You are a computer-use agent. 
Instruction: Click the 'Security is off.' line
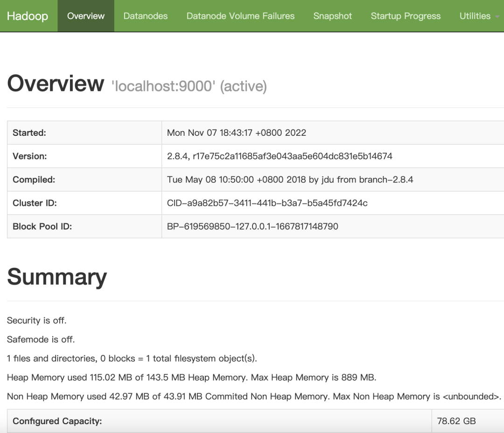pos(37,321)
